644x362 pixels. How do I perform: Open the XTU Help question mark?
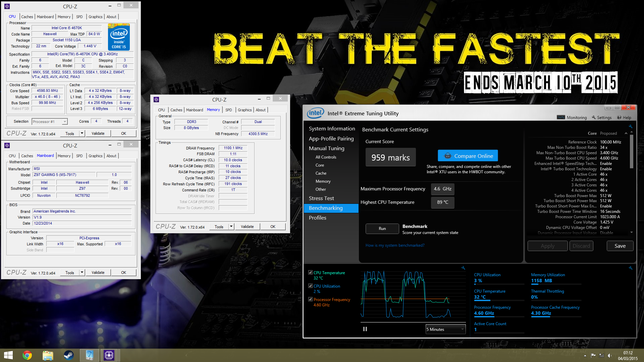[619, 118]
